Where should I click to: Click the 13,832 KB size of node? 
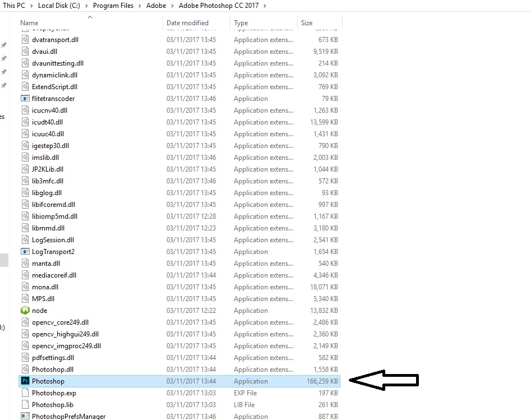[x=324, y=310]
